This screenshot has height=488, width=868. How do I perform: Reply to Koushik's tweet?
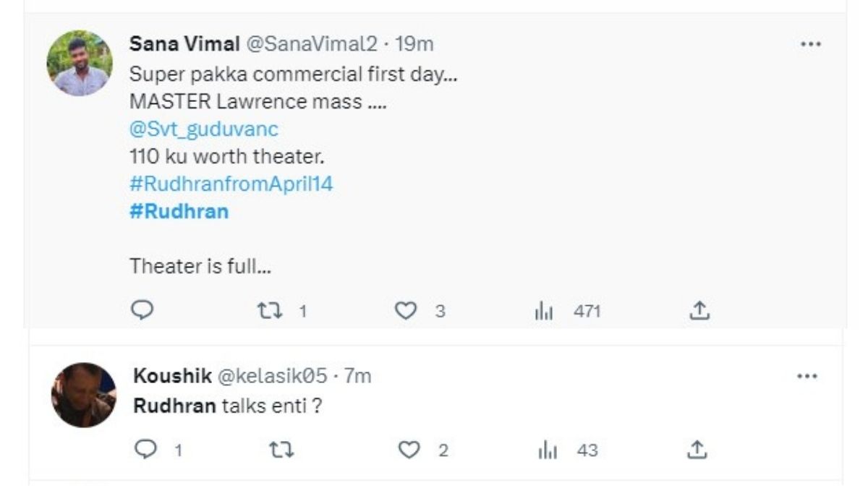coord(145,450)
